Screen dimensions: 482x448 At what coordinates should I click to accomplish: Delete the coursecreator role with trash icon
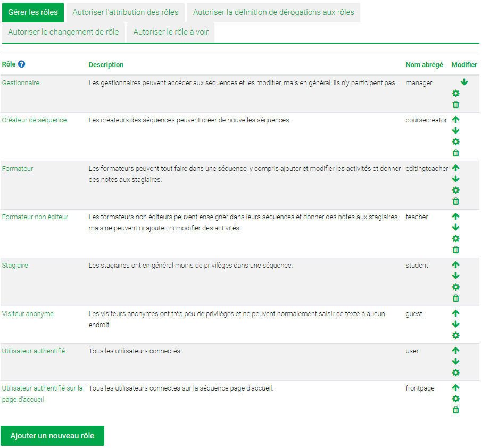click(455, 153)
